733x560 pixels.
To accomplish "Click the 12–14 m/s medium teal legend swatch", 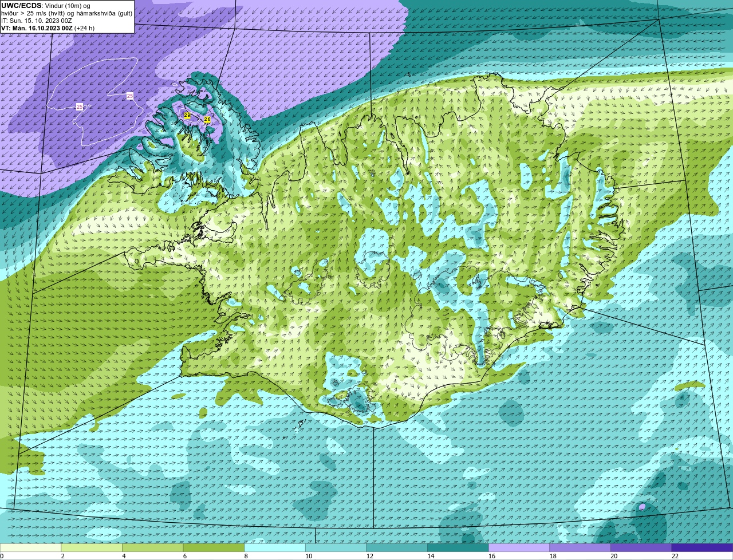I will [397, 547].
